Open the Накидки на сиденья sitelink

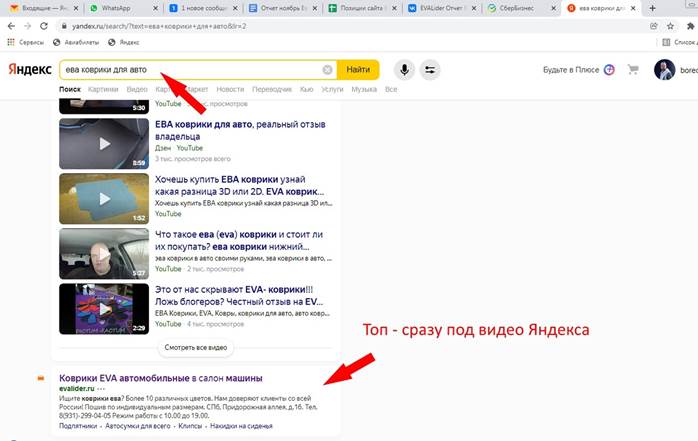pyautogui.click(x=241, y=426)
